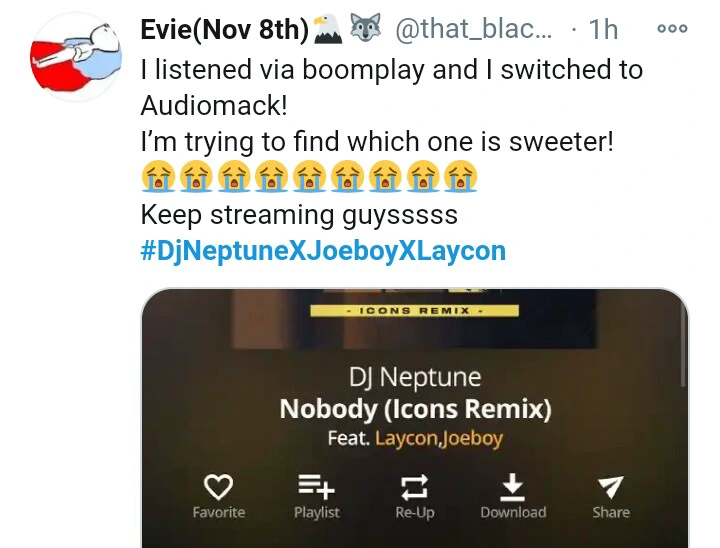Screen dimensions: 720x548
Task: Open the Laycon,Joeboy featured artists link
Action: [439, 438]
